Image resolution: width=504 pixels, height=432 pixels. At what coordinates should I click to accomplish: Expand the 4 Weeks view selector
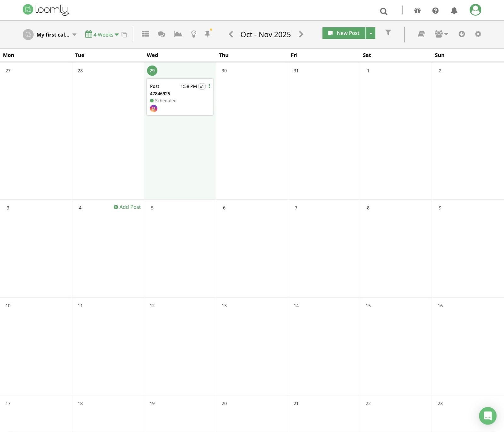(x=105, y=34)
